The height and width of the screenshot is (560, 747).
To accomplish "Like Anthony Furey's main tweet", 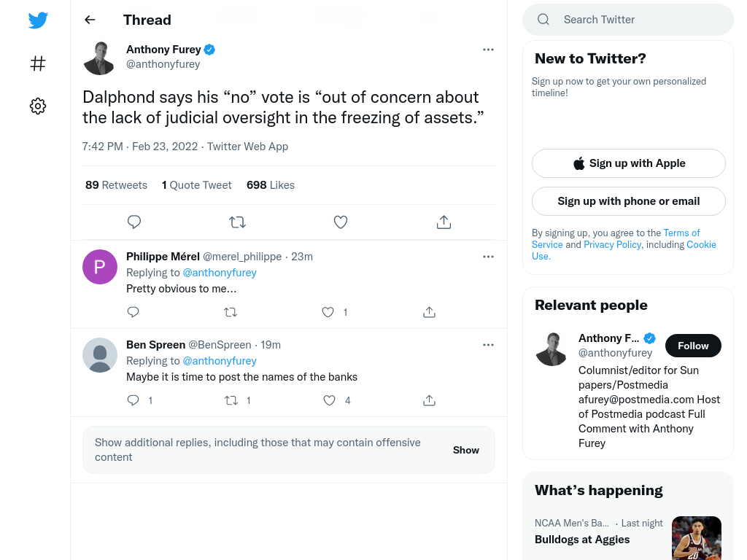I will click(x=340, y=222).
